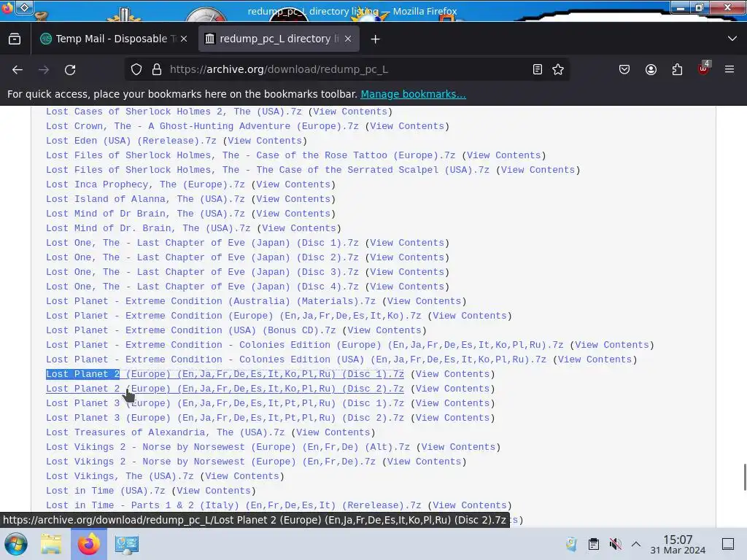
Task: Open the Firefox hamburger menu
Action: 729,69
